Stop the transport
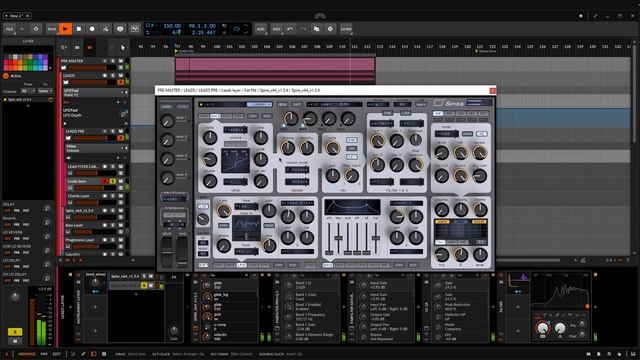Viewport: 640px width, 360px height. [x=79, y=29]
